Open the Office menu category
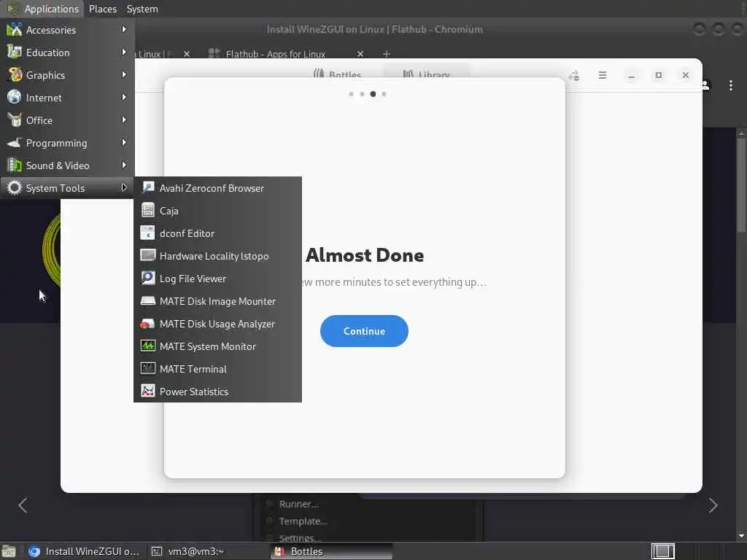The height and width of the screenshot is (560, 747). (x=67, y=120)
